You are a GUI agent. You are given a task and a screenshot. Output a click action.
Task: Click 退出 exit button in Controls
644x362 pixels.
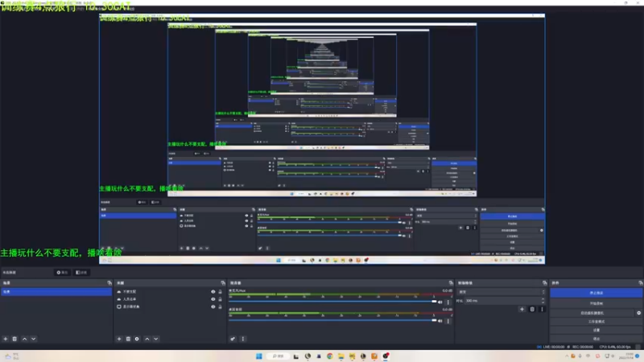(596, 339)
